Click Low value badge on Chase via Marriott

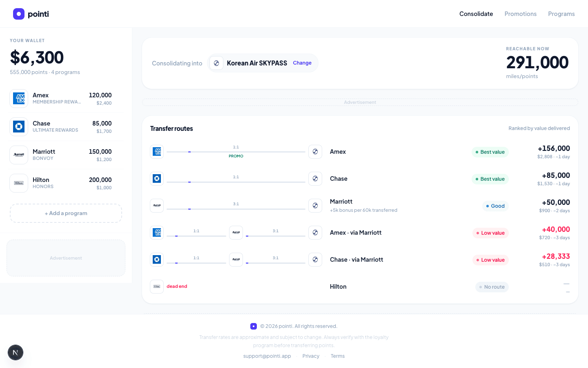click(490, 260)
